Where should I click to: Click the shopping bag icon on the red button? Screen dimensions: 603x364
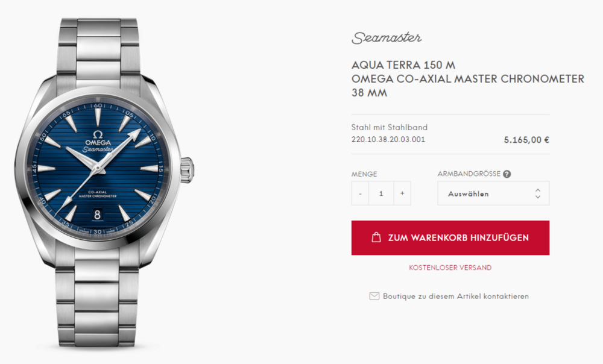tap(376, 237)
